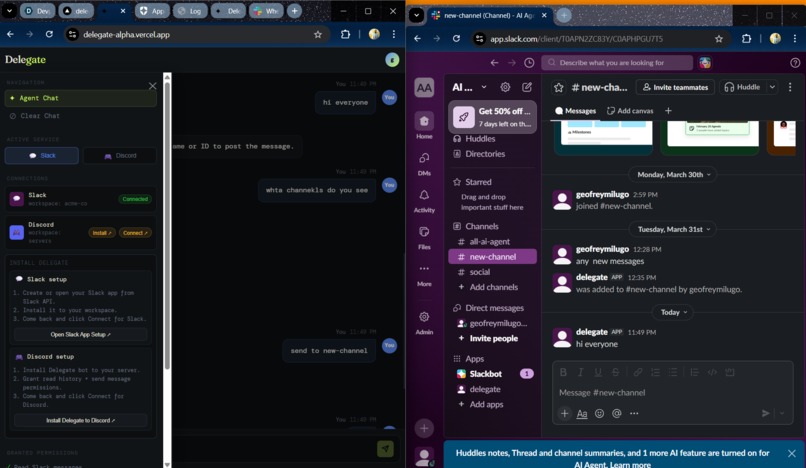Reload the Slack browser page
Viewport: 806px width, 468px height.
(456, 39)
